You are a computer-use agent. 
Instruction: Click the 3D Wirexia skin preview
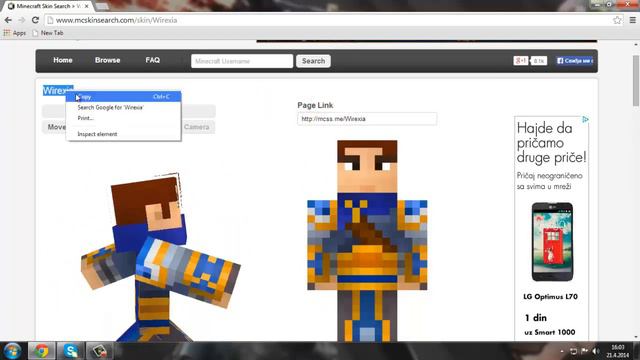[x=161, y=256]
